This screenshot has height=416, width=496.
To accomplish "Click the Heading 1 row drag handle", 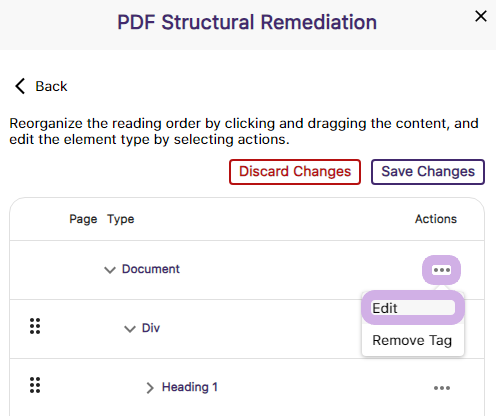I will [x=35, y=385].
